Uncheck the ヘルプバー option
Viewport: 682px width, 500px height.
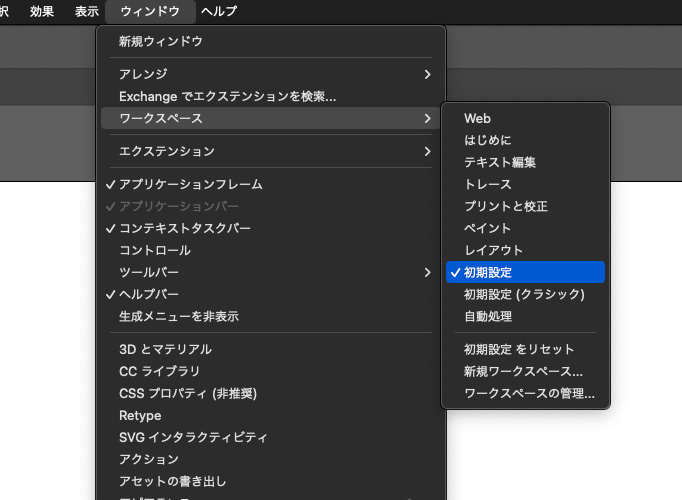(149, 294)
